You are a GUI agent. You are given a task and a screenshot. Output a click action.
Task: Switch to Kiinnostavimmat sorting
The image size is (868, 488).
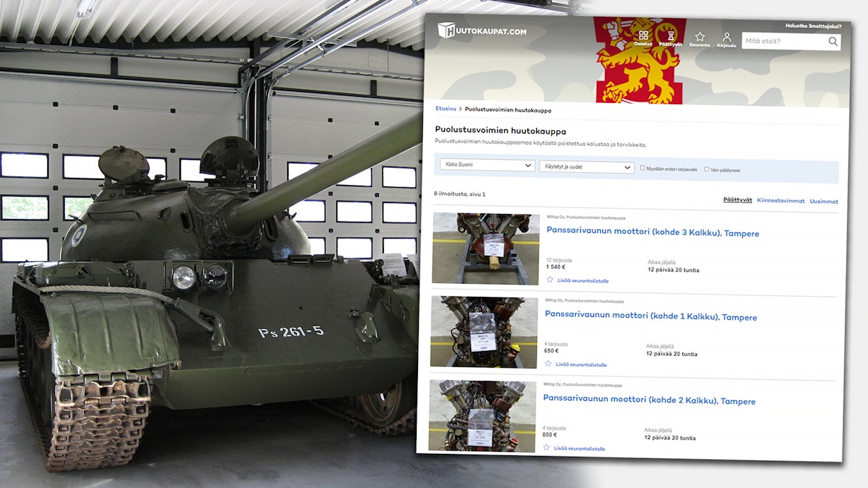click(x=780, y=201)
